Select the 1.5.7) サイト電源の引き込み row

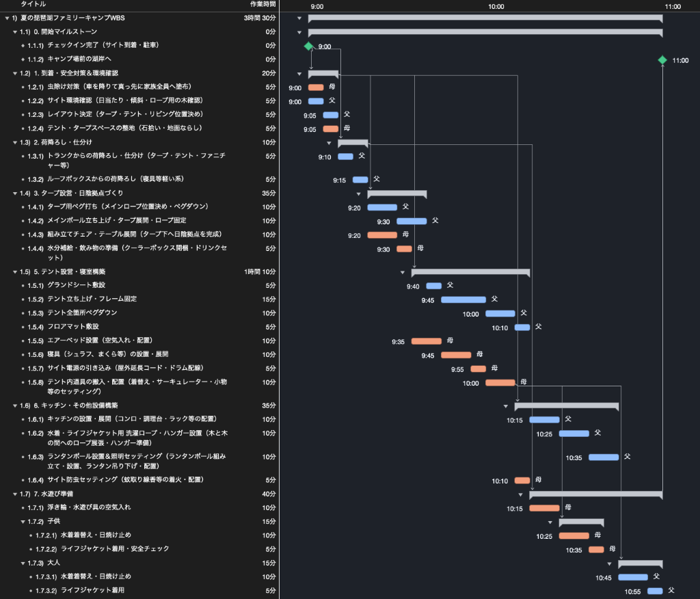(x=139, y=368)
